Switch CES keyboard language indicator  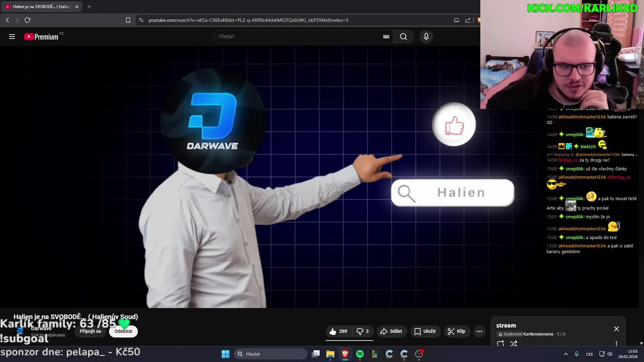(x=589, y=354)
